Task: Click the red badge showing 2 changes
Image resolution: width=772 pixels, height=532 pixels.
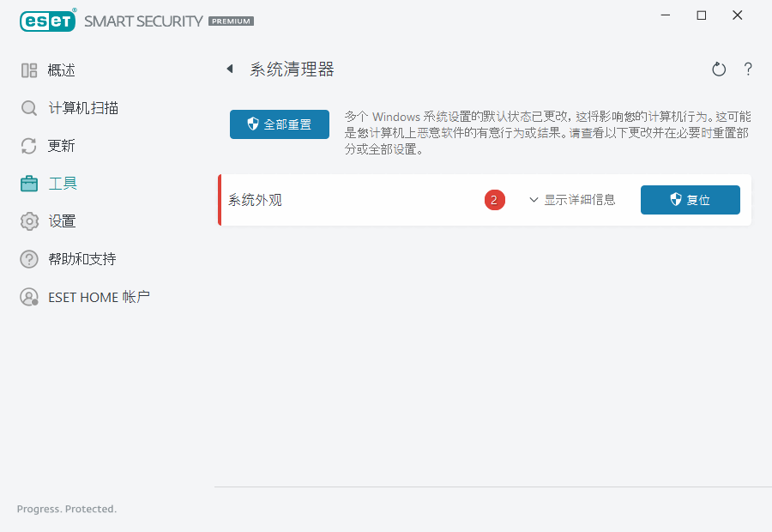Action: 494,199
